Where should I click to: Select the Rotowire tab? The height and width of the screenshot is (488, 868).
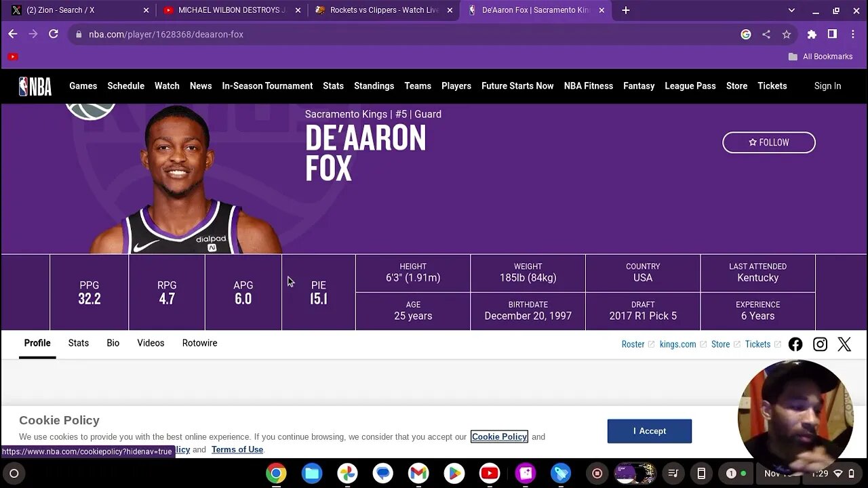pos(199,343)
